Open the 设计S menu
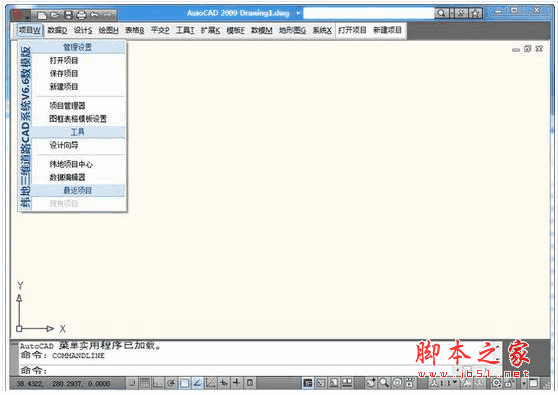 click(83, 30)
